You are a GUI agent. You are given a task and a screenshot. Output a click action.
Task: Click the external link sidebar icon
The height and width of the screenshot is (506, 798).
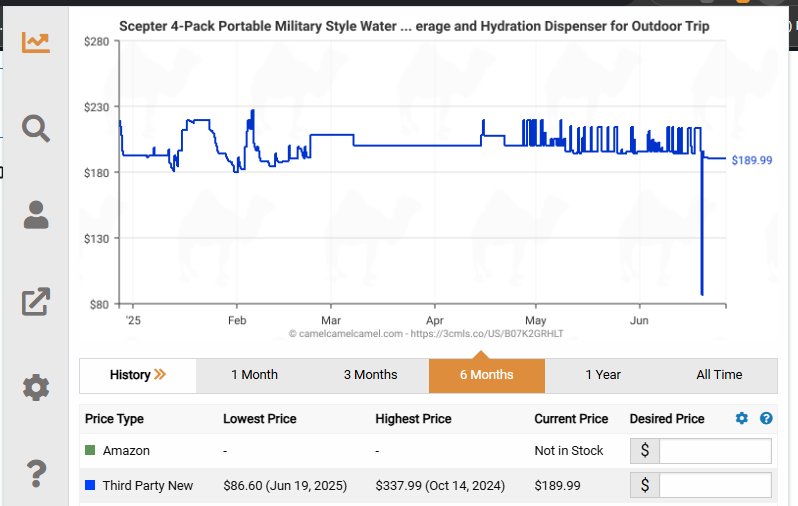[x=36, y=301]
